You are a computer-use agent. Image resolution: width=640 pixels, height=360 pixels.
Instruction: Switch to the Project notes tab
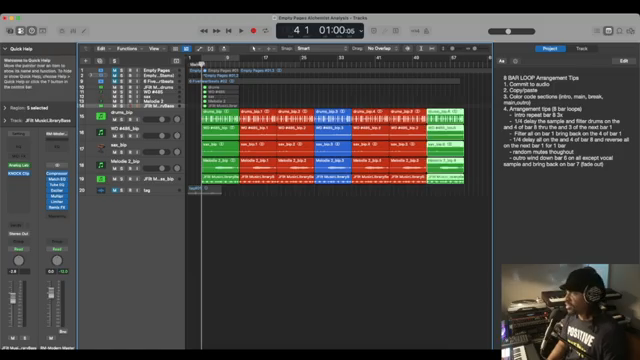point(550,49)
